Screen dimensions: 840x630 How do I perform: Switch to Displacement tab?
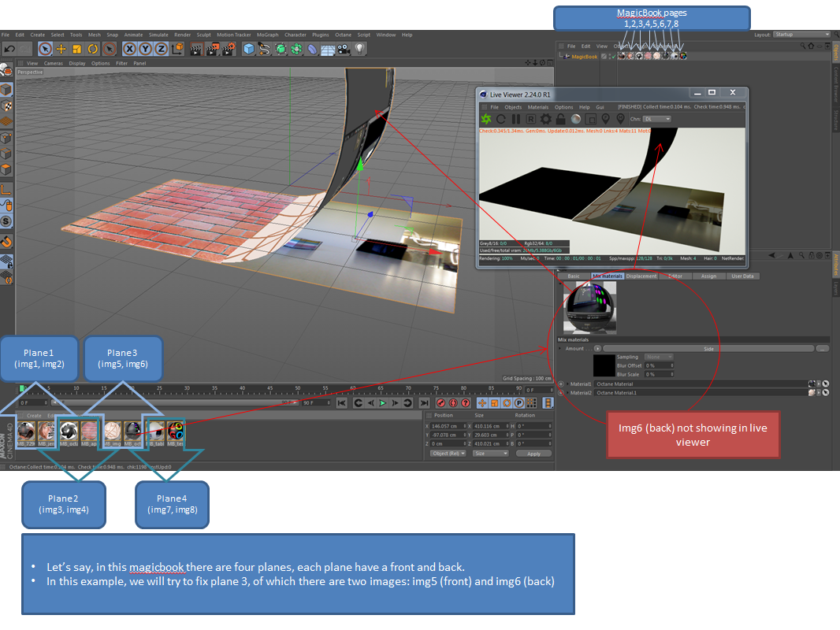point(641,276)
